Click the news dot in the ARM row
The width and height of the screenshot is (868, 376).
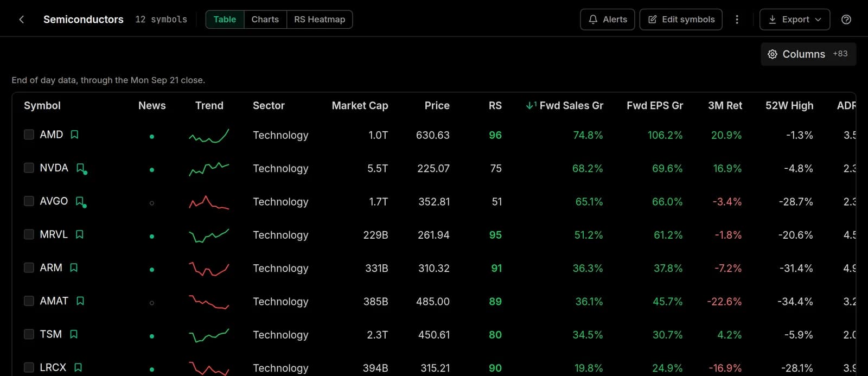tap(152, 270)
